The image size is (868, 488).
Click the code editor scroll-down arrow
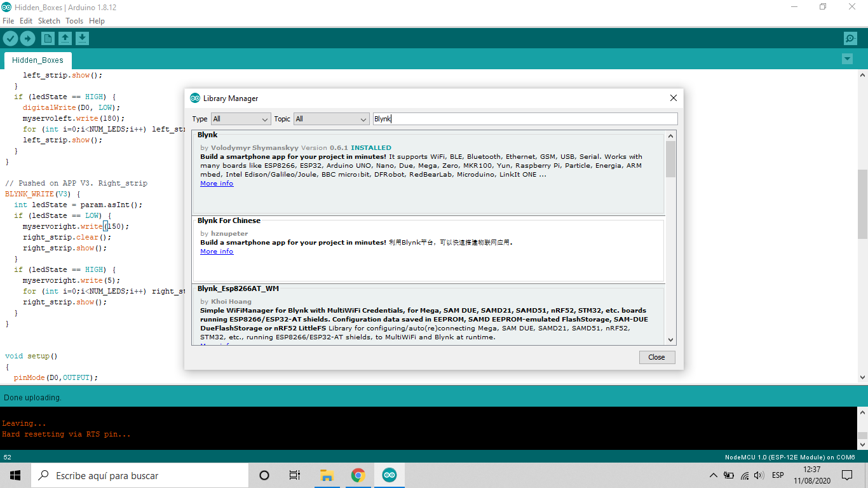(862, 377)
